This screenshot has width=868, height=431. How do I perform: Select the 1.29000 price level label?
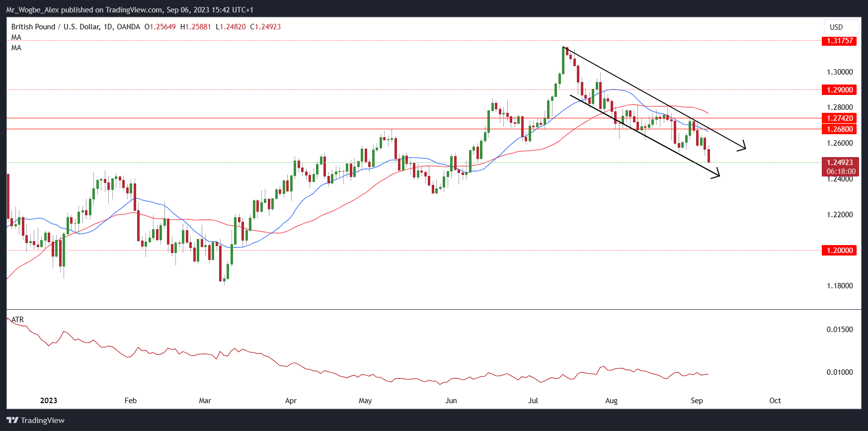point(840,90)
